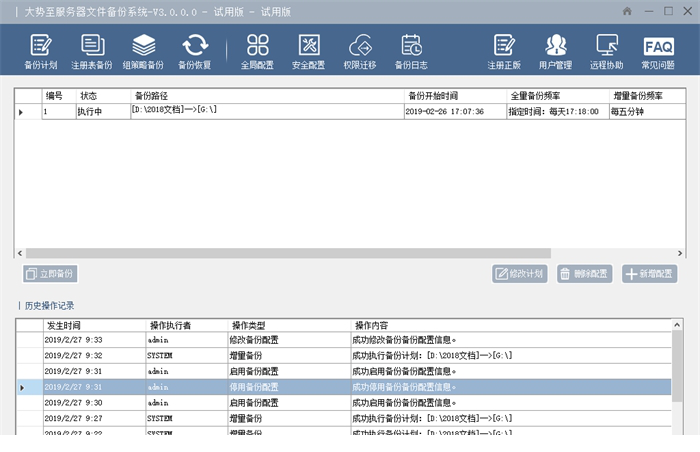
Task: Launch 远程协助 remote assistance icon
Action: 607,51
